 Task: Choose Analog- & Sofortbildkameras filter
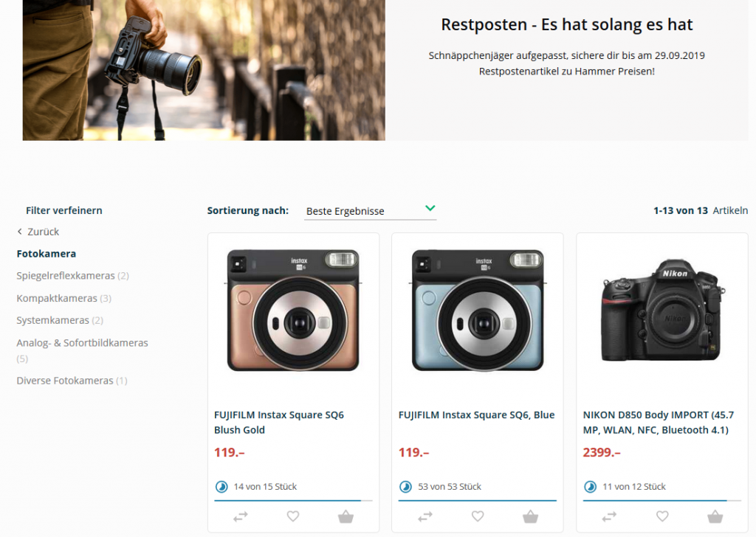tap(82, 343)
